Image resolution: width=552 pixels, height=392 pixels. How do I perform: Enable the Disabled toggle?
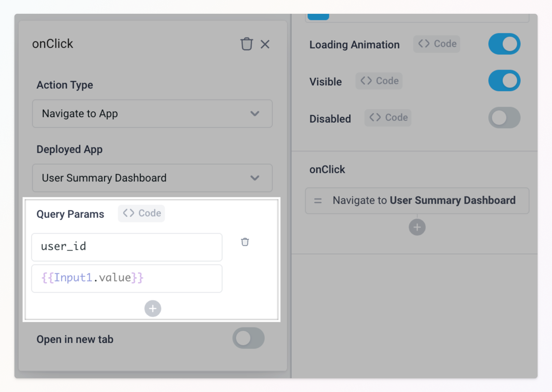click(x=504, y=118)
